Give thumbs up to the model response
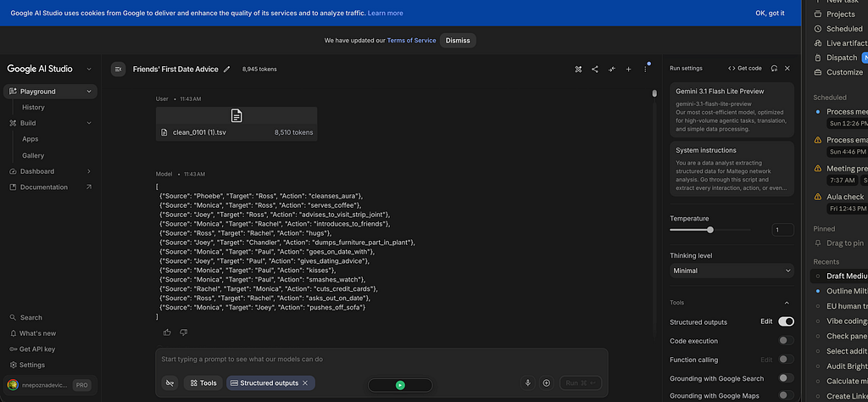 (167, 332)
